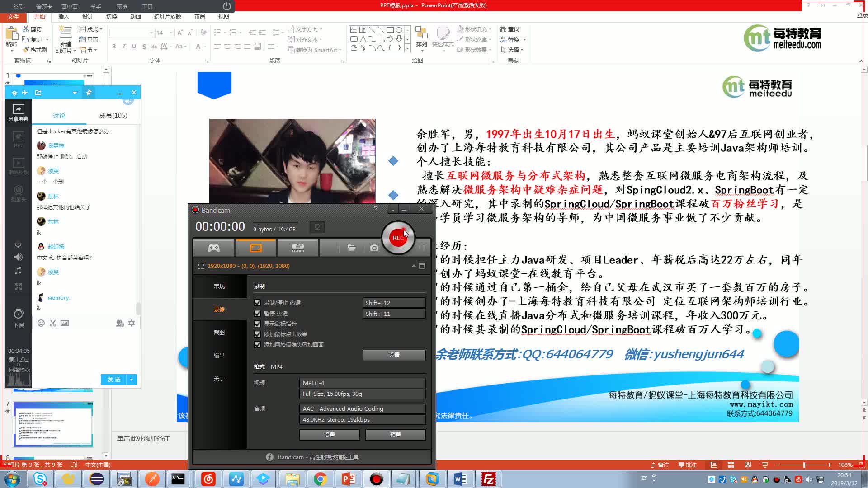
Task: Switch to 设计 ribbon tab
Action: click(87, 17)
